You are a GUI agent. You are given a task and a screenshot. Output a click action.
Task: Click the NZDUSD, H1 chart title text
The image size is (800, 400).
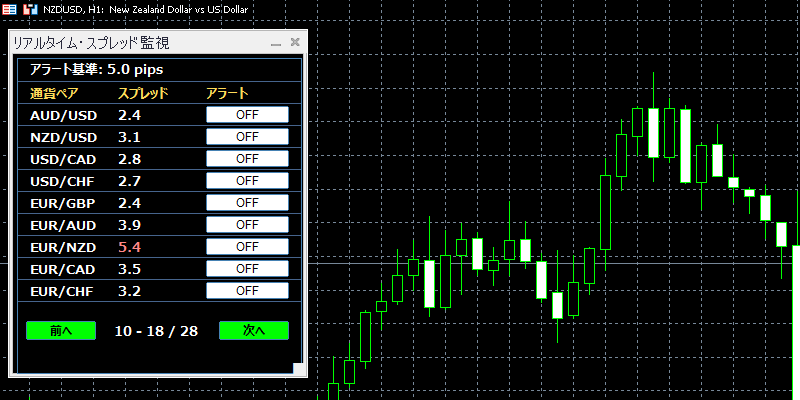145,9
